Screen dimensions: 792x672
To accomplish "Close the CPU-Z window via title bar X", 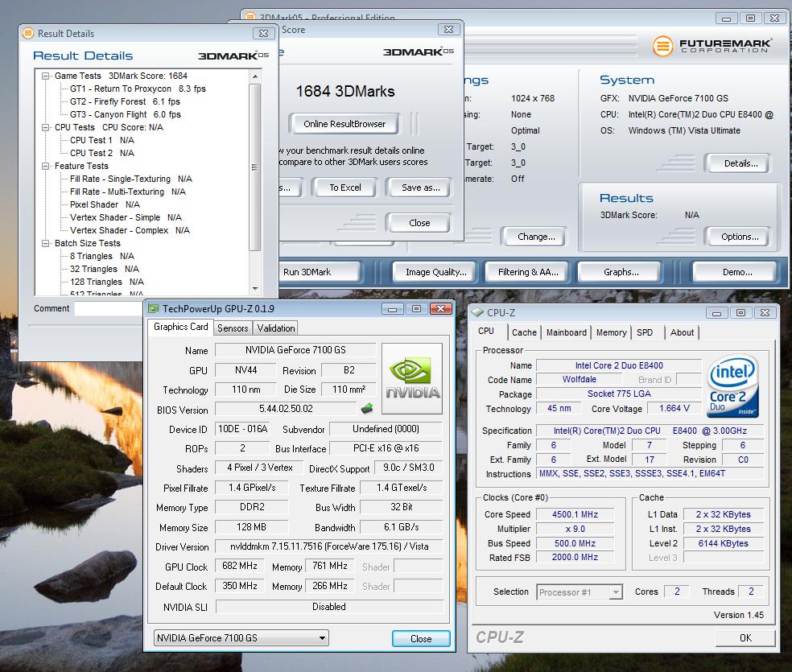I will click(765, 313).
